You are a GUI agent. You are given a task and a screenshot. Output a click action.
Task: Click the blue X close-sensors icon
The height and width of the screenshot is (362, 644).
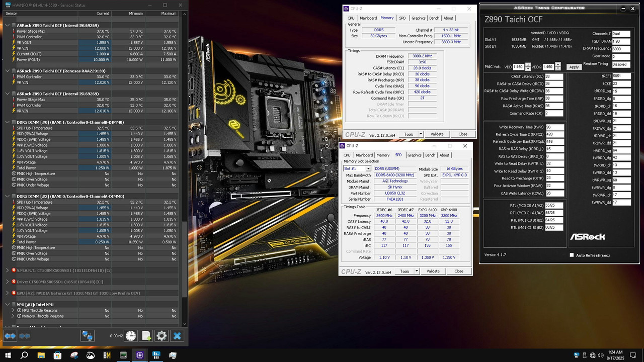177,336
